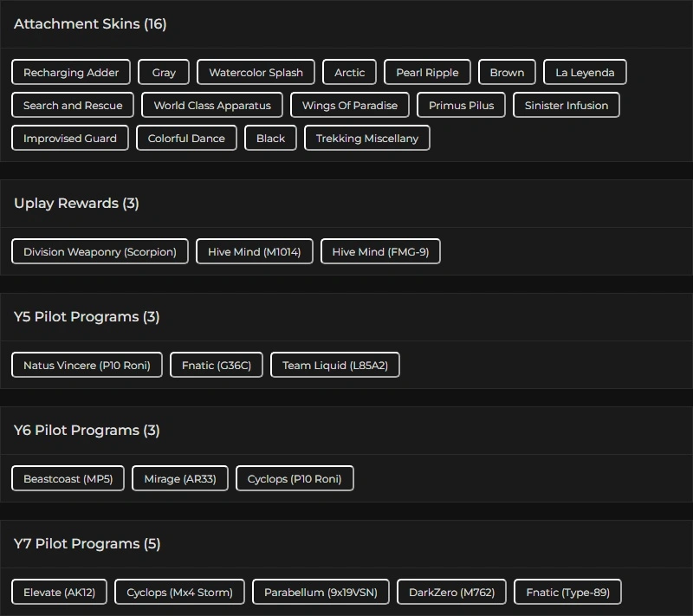Select Hive Mind (M1014) reward
The image size is (693, 616).
[254, 252]
